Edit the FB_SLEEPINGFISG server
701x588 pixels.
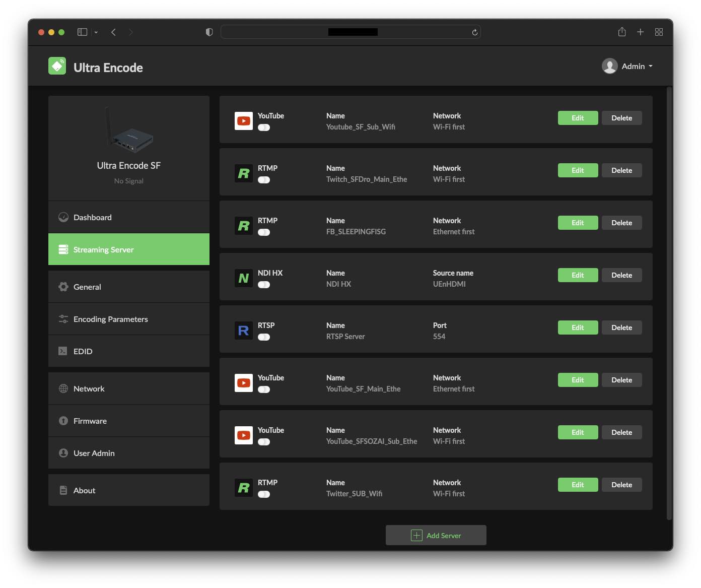tap(578, 223)
